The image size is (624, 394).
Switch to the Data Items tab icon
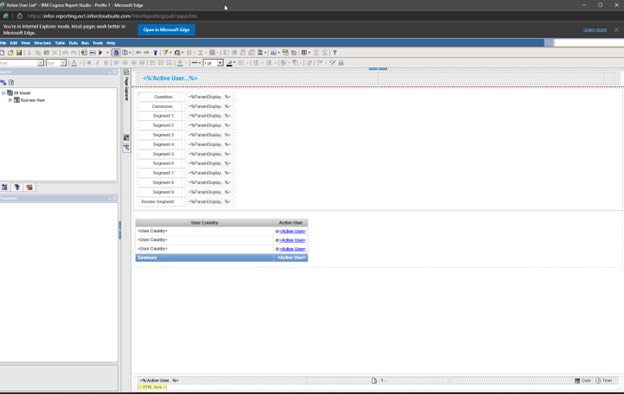pos(17,187)
